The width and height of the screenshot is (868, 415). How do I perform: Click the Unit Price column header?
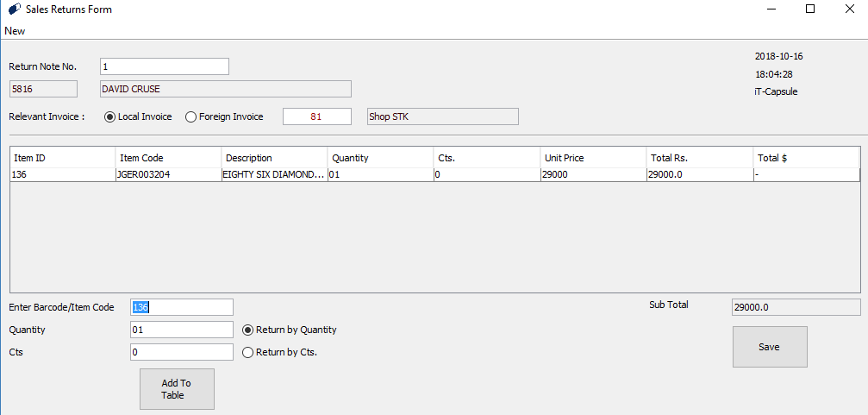click(x=592, y=158)
